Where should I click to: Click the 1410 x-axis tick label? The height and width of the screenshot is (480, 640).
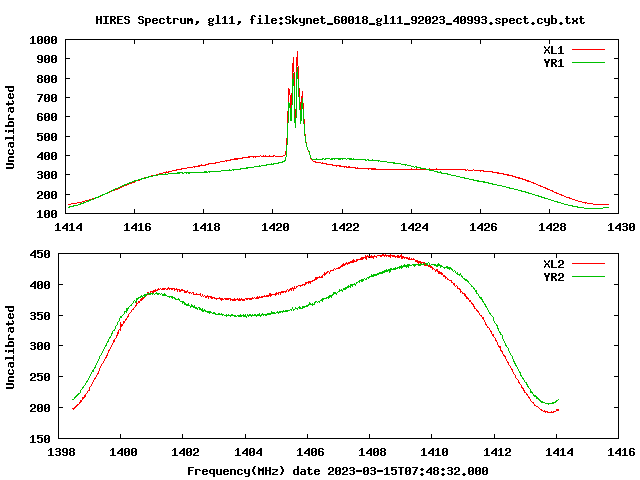coord(434,452)
